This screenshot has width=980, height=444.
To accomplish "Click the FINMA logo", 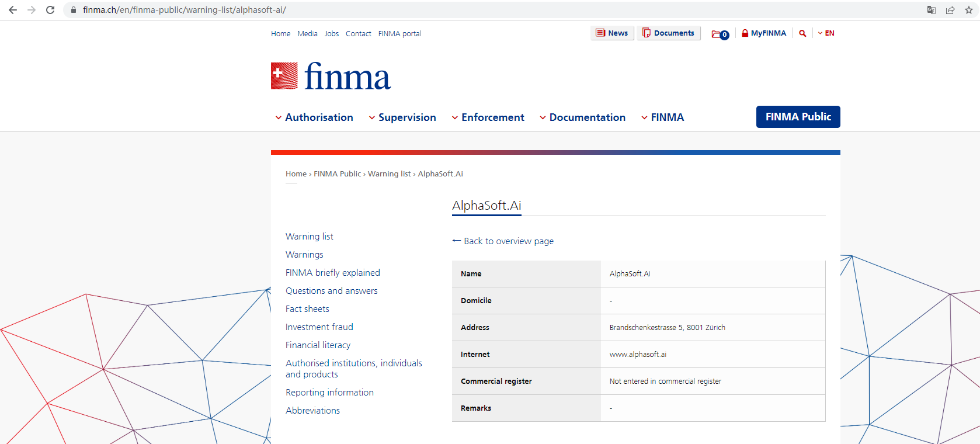I will point(331,77).
